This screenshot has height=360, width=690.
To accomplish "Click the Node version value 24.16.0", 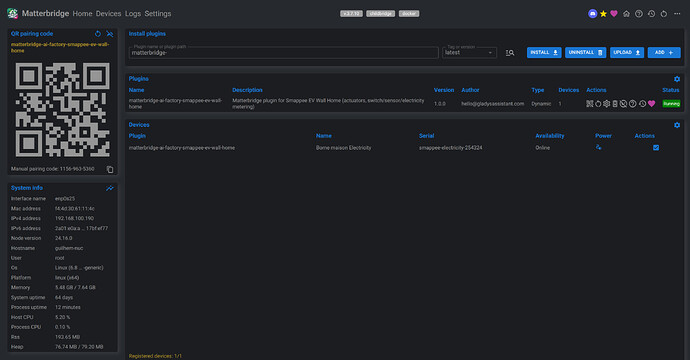I will coord(64,238).
